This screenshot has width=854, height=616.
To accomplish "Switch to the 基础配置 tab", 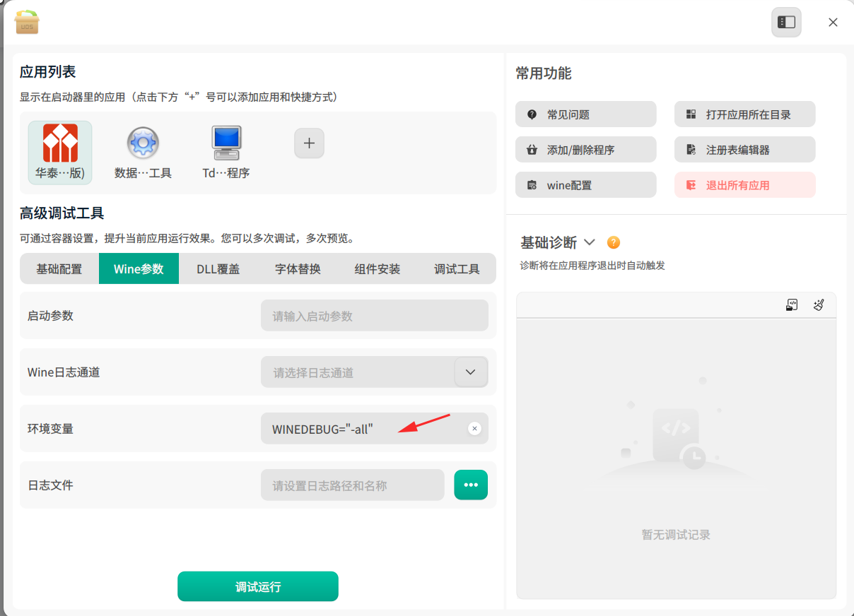I will point(59,268).
